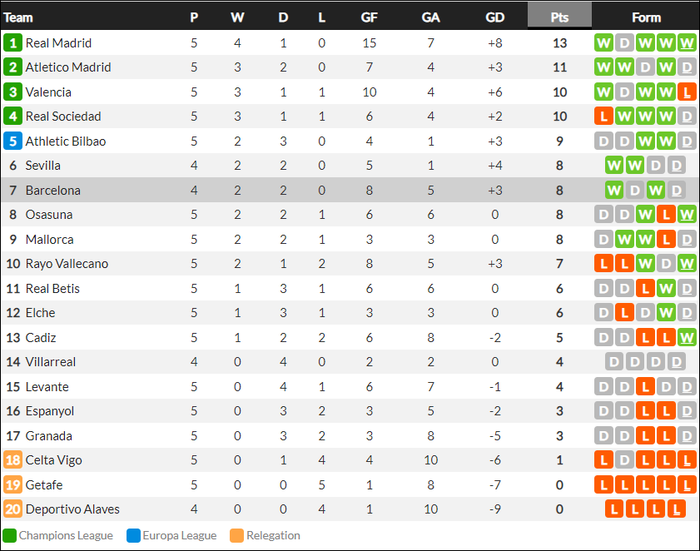Click the loss badge in Osasuna's form

point(665,215)
